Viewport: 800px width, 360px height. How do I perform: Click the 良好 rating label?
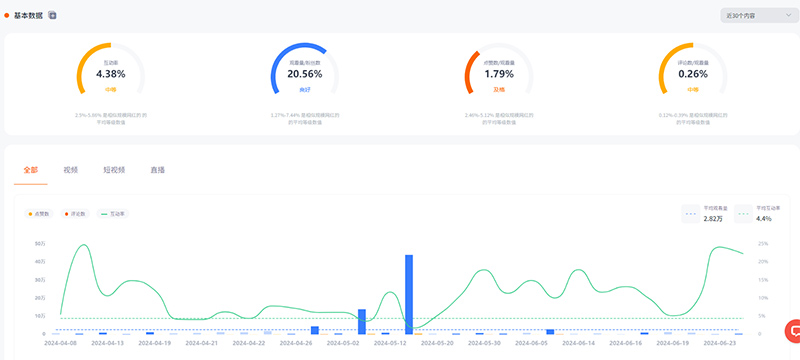coord(305,90)
